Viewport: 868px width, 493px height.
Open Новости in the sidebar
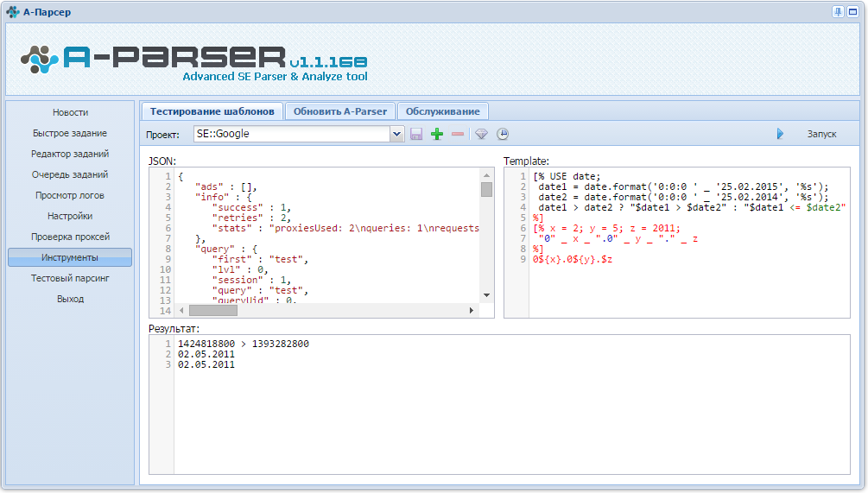(70, 112)
